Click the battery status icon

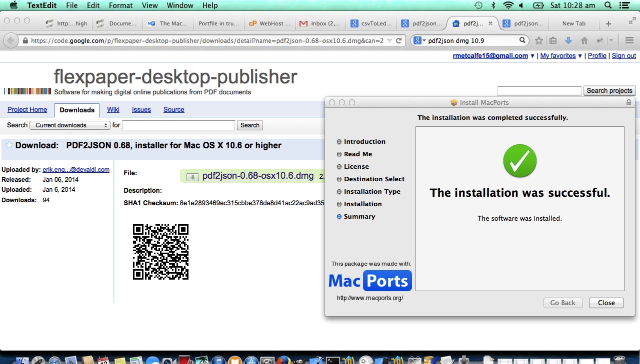[x=538, y=5]
